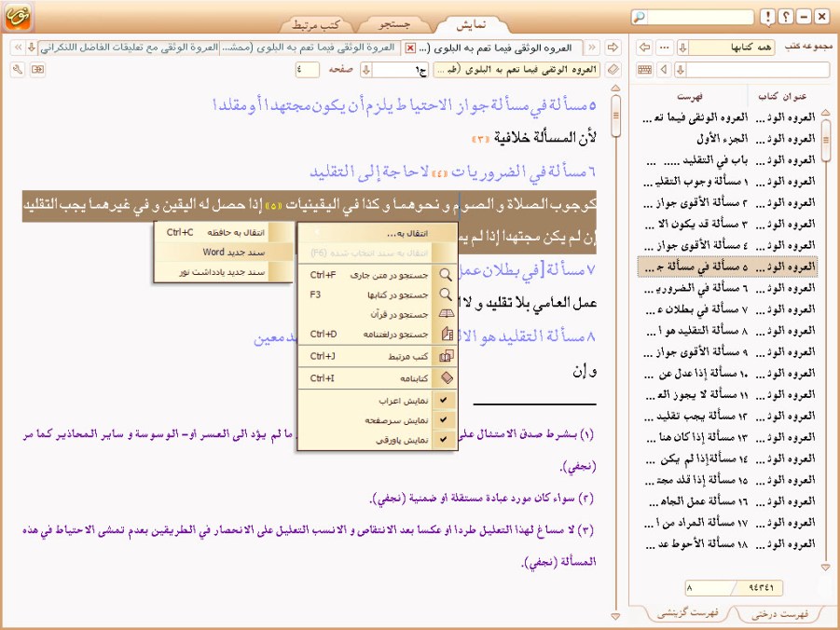Switch to the اللنكراني commentary document tab
The height and width of the screenshot is (630, 840).
click(x=131, y=48)
